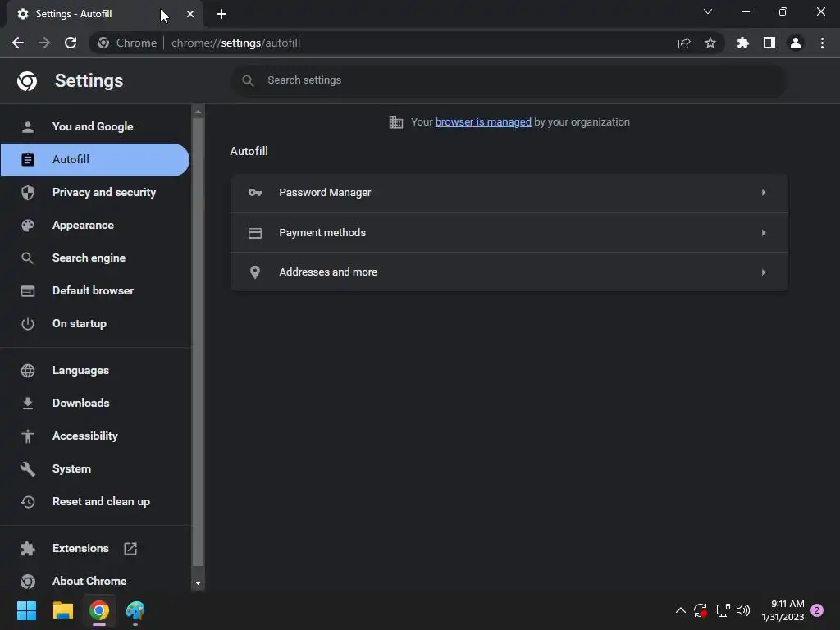Viewport: 840px width, 630px height.
Task: Open Reset and clean up
Action: click(x=95, y=501)
